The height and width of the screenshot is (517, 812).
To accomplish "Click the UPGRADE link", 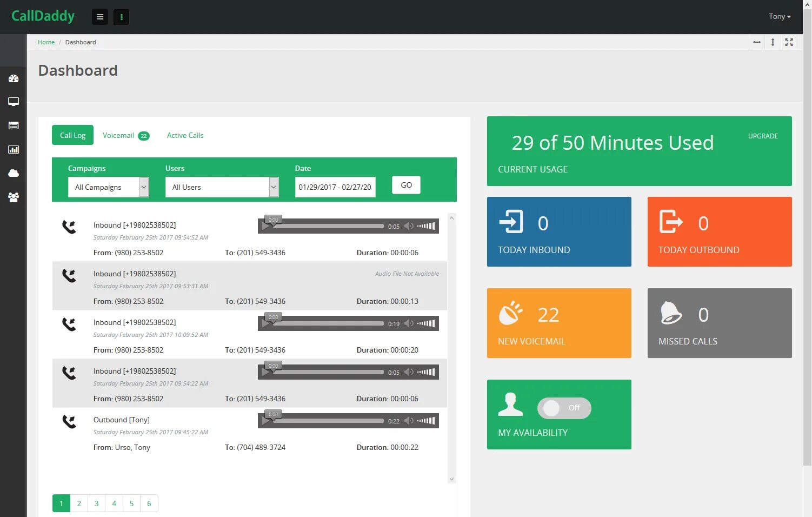I will pos(763,136).
